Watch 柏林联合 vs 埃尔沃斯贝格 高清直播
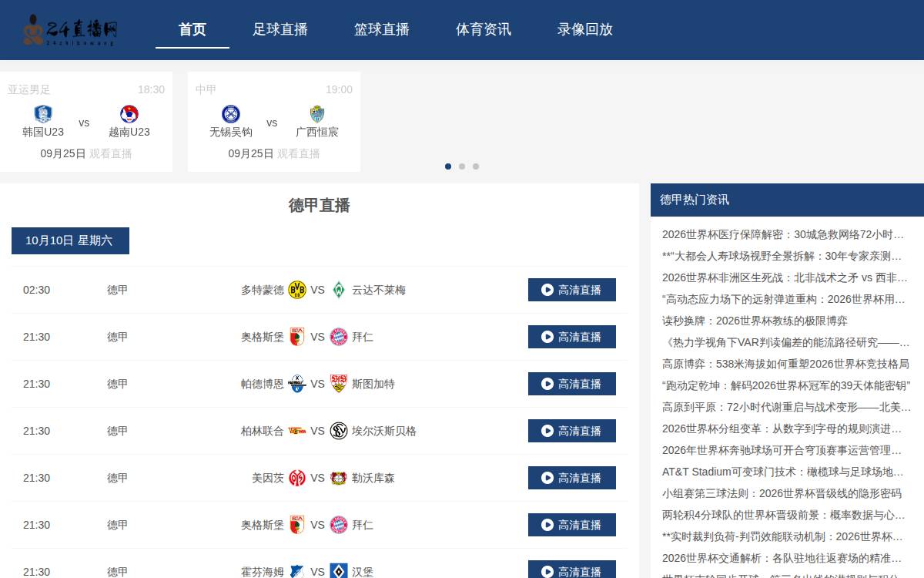The height and width of the screenshot is (578, 924). 572,431
